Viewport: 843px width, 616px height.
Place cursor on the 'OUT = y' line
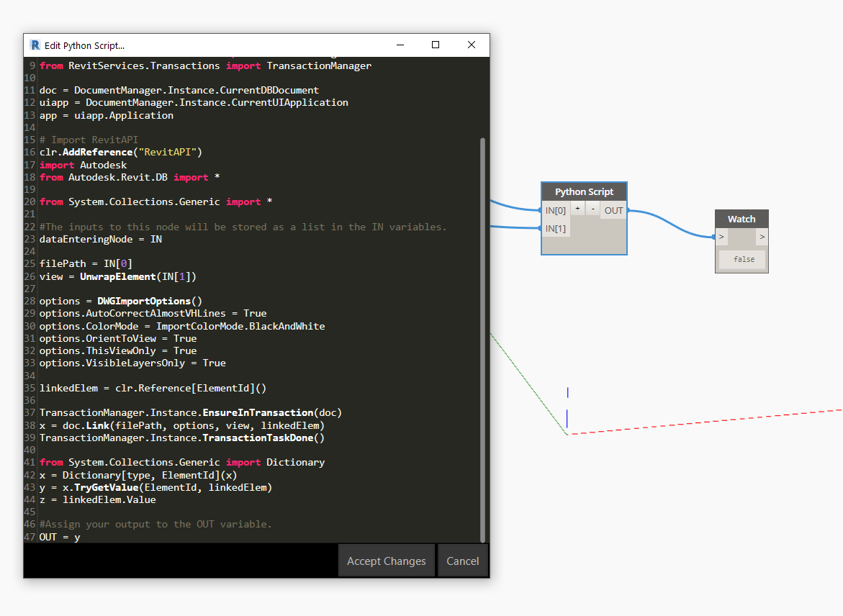(60, 537)
